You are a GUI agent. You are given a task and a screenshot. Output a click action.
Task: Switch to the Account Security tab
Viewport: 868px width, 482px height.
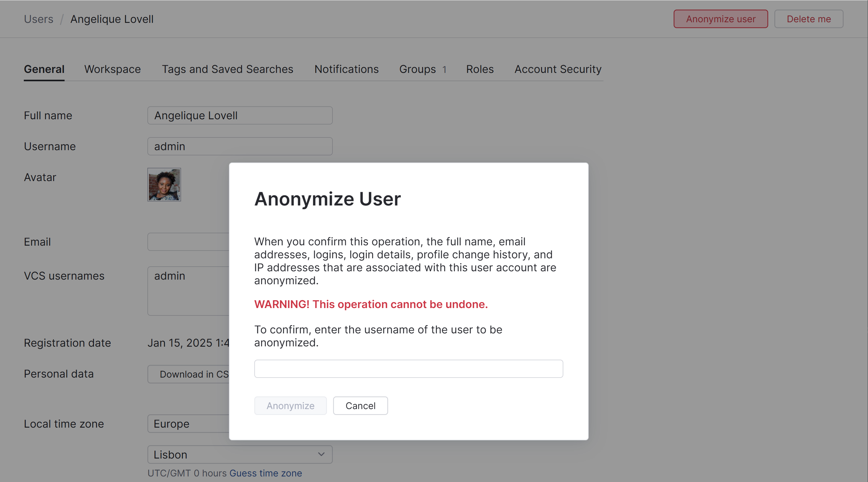(558, 69)
